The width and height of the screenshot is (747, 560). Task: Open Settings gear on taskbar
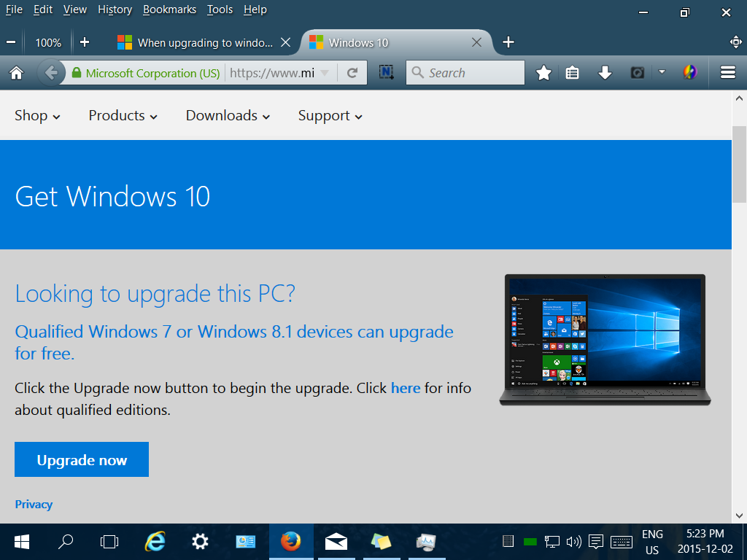(x=200, y=542)
